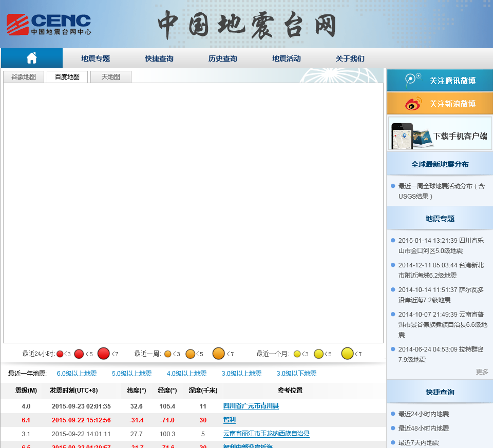Open 最近48小时内地震 quick query

pyautogui.click(x=424, y=428)
